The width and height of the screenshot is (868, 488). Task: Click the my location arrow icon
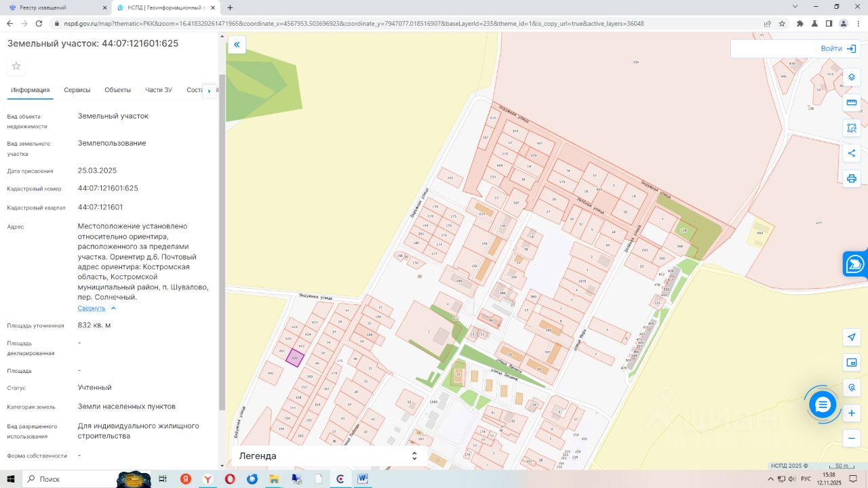[852, 338]
